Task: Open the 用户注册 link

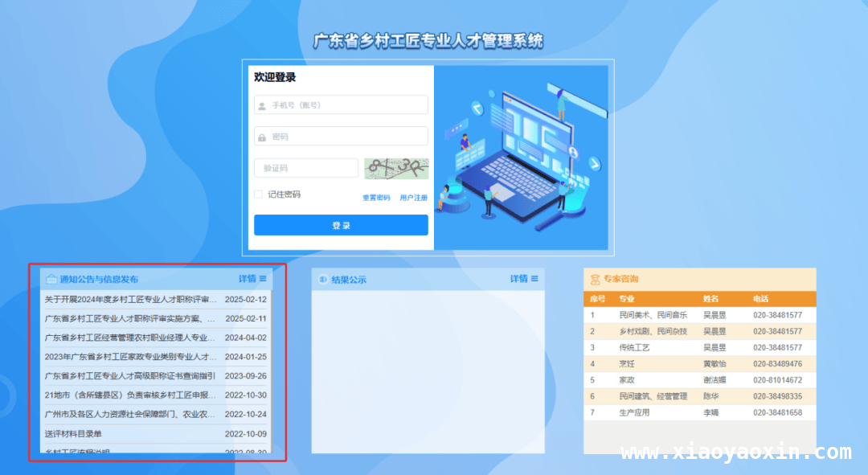Action: coord(414,198)
